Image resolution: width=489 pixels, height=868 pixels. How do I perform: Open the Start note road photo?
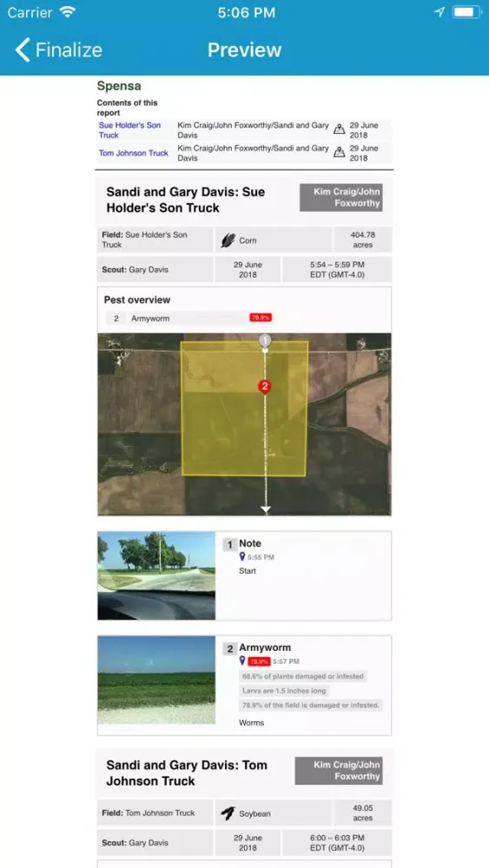point(156,575)
